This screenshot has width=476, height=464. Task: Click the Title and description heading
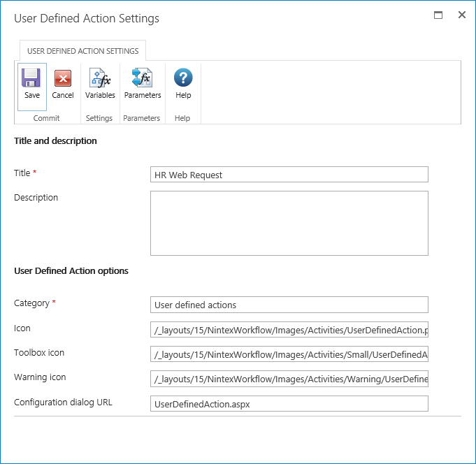(x=55, y=140)
